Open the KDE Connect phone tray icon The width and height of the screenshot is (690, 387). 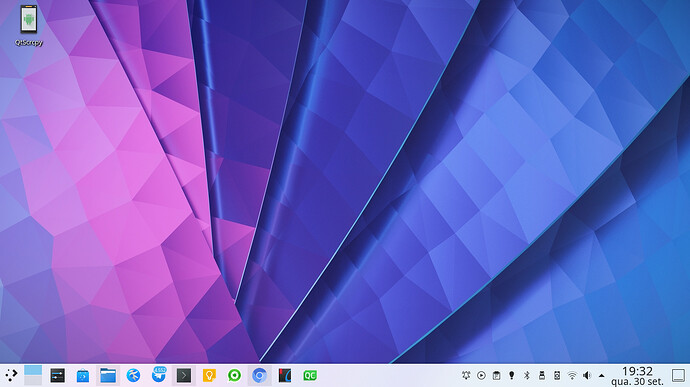pos(557,376)
